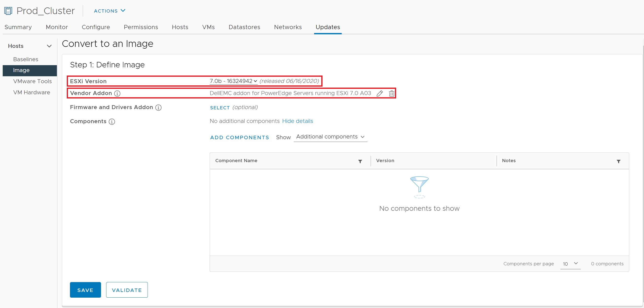The image size is (644, 308).
Task: Click the info icon next to Vendor Addon
Action: 117,93
